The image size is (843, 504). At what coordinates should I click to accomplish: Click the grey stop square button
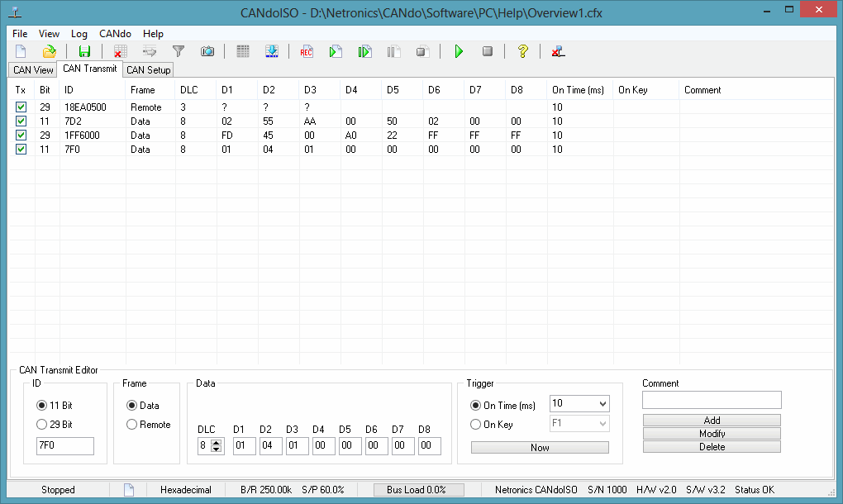tap(487, 51)
